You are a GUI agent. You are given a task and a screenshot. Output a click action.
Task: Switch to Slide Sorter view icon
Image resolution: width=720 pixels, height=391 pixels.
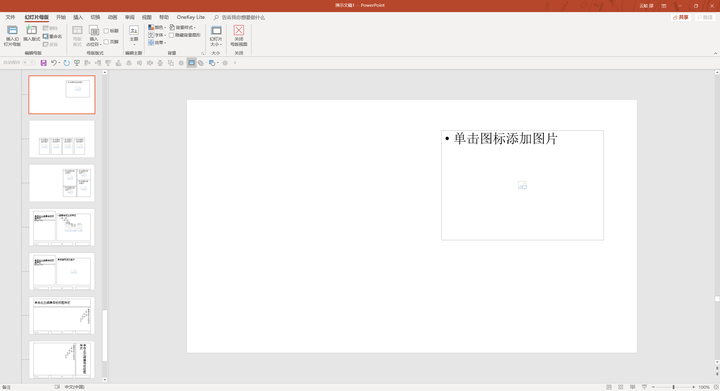(620, 387)
